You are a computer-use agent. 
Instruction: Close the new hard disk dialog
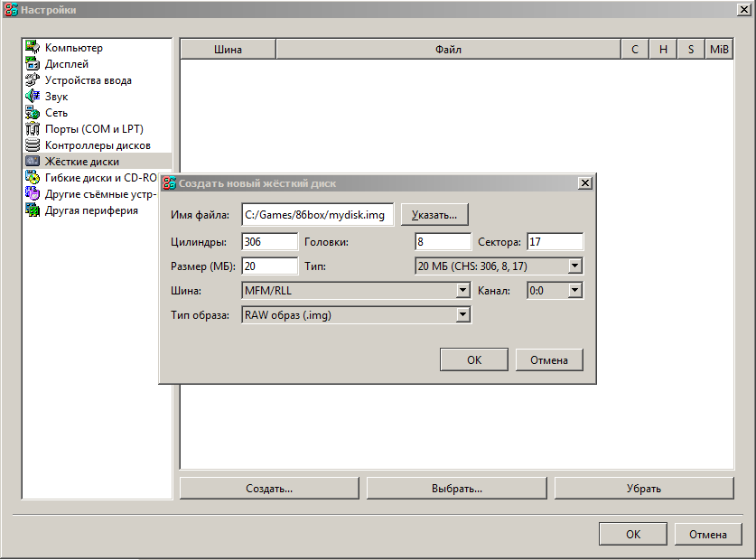point(585,183)
